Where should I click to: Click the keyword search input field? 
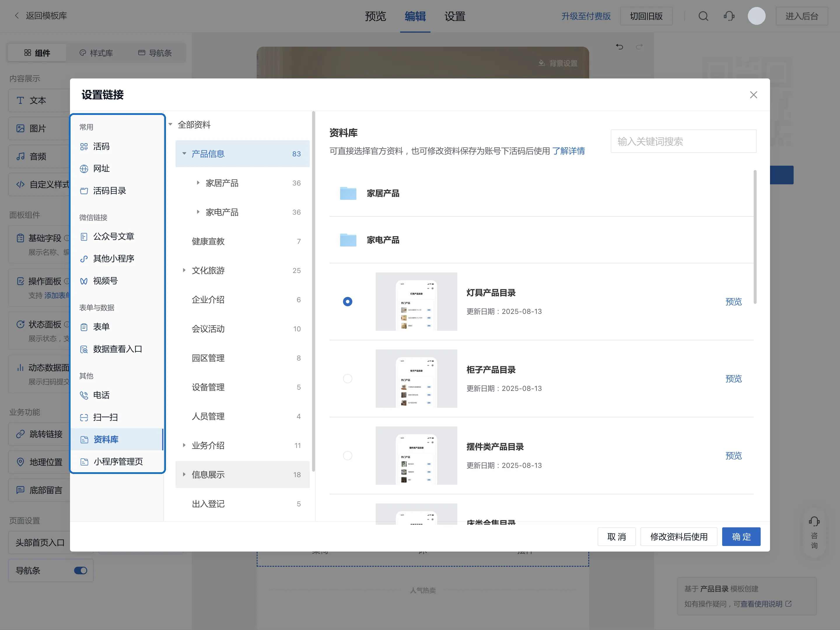(x=684, y=141)
